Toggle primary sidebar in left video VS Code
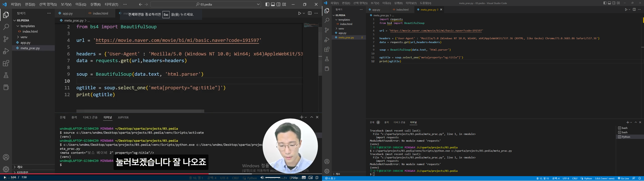Image resolution: width=644 pixels, height=181 pixels. (x=267, y=5)
